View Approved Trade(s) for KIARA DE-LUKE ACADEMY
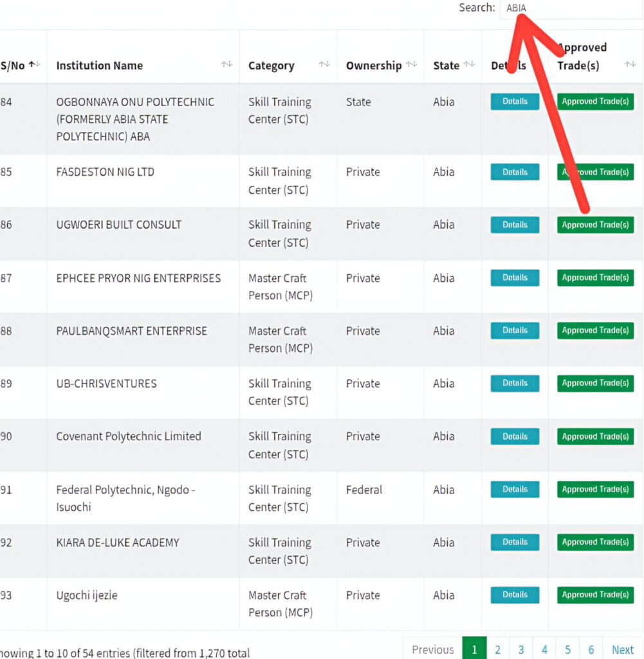Screen dimensions: 644x659 pyautogui.click(x=595, y=542)
